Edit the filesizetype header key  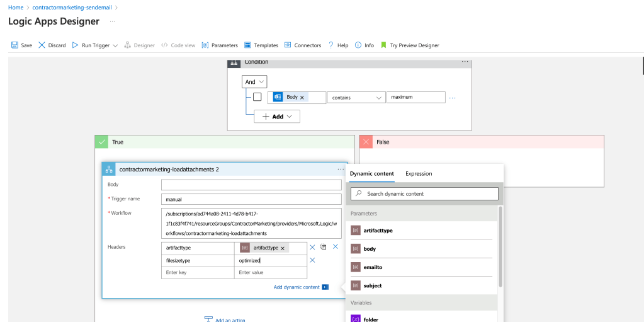(198, 261)
